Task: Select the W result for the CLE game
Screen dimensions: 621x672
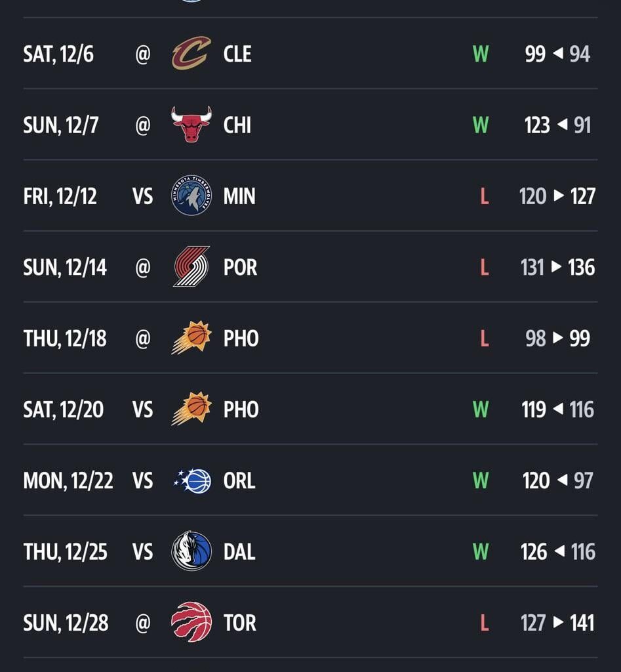Action: point(481,54)
